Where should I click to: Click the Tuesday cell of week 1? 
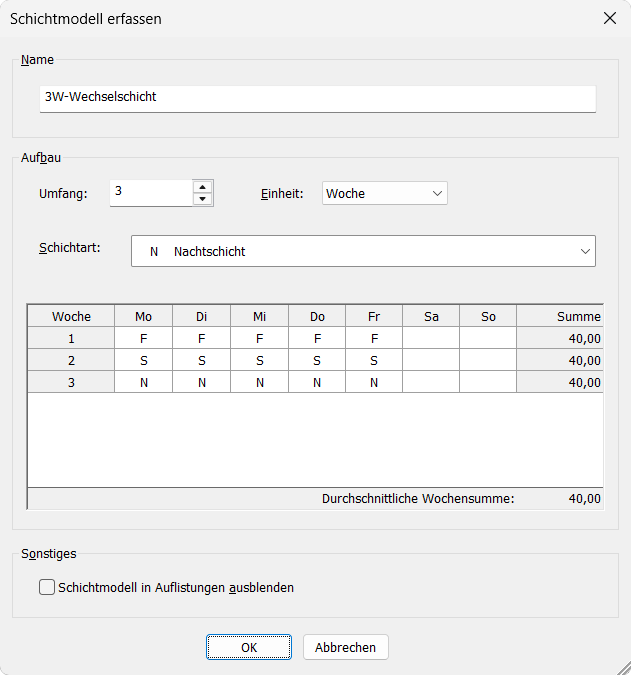coord(201,338)
